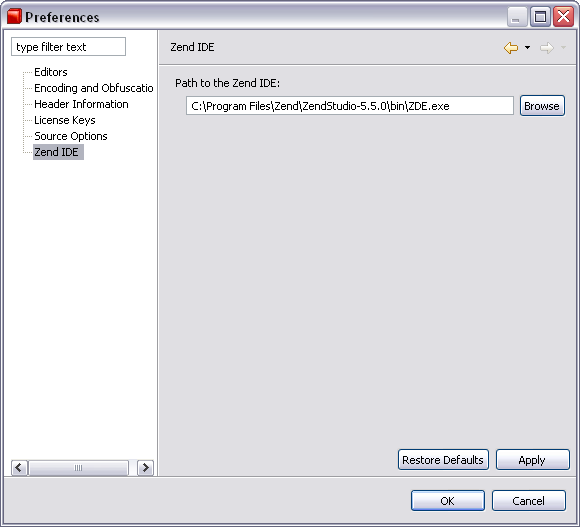580x527 pixels.
Task: Open Encoding and Obfuscation preferences
Action: click(x=94, y=88)
